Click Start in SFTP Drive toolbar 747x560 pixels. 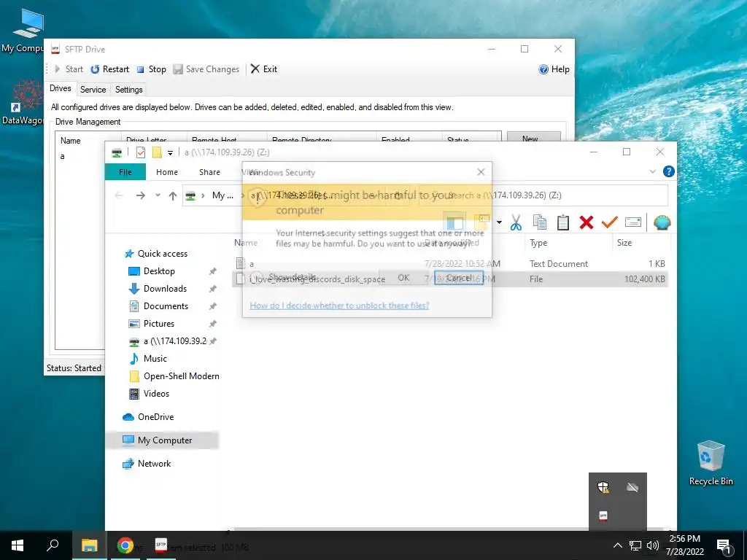pos(69,69)
